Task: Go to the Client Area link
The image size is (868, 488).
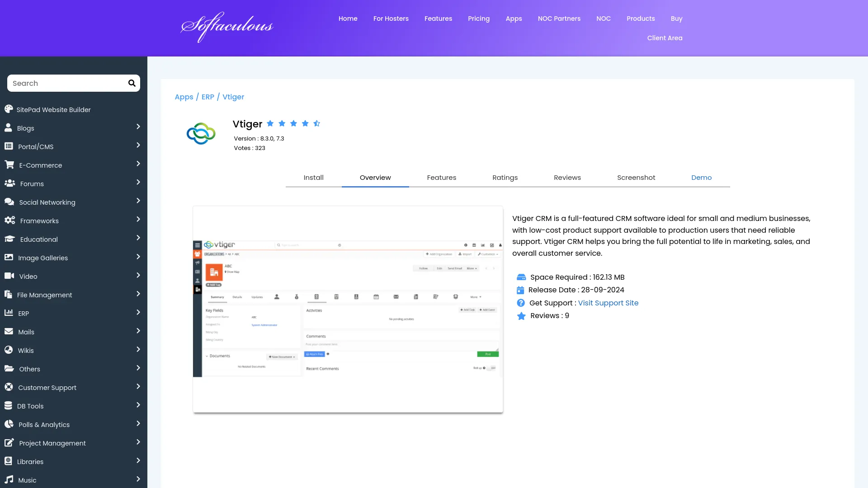Action: [665, 38]
